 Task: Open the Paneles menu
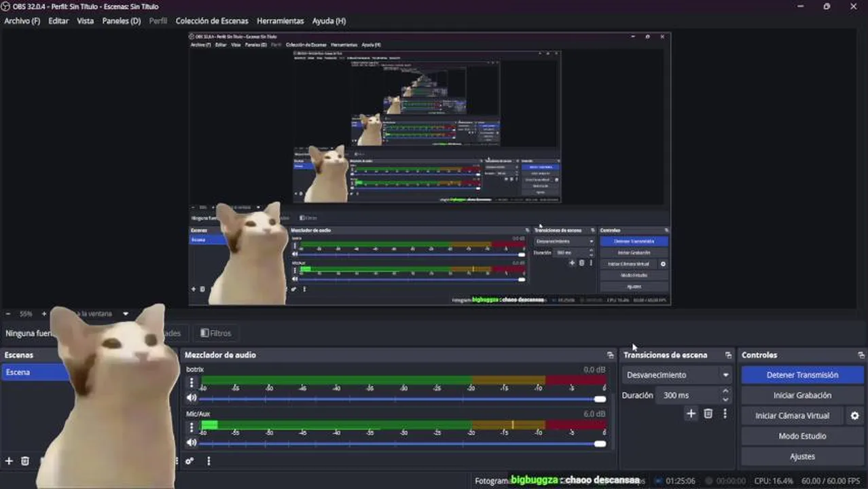point(122,21)
